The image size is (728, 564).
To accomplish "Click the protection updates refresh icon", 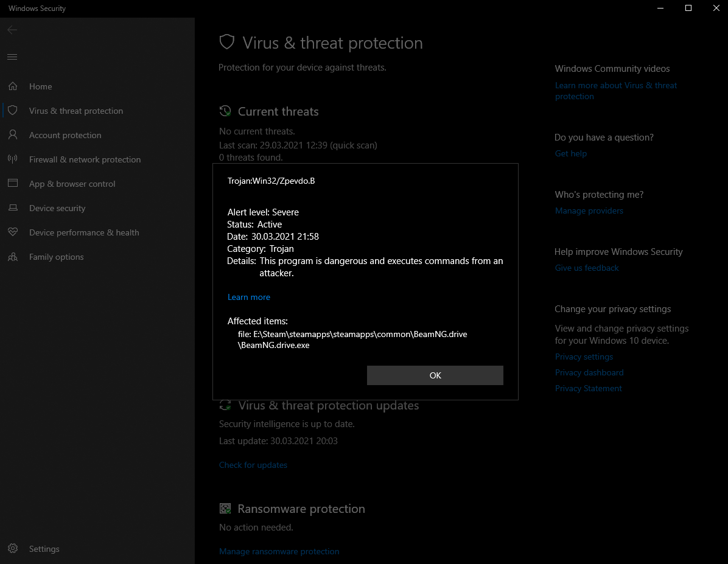I will click(x=225, y=405).
